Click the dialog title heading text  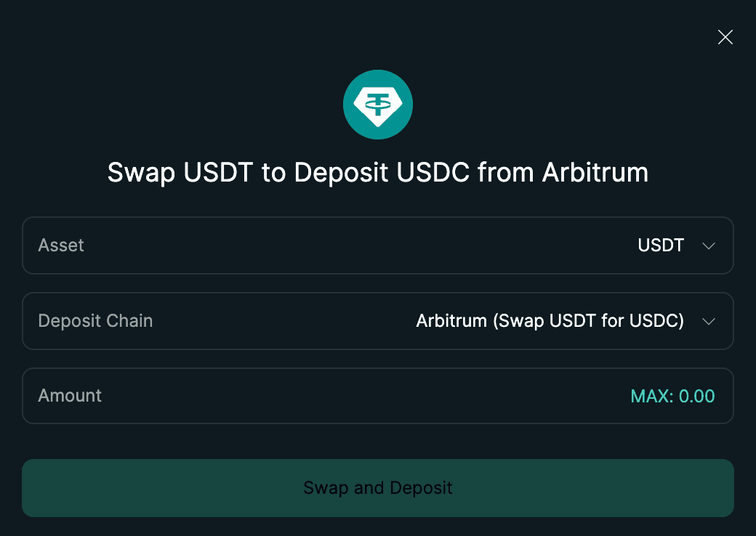click(x=378, y=173)
